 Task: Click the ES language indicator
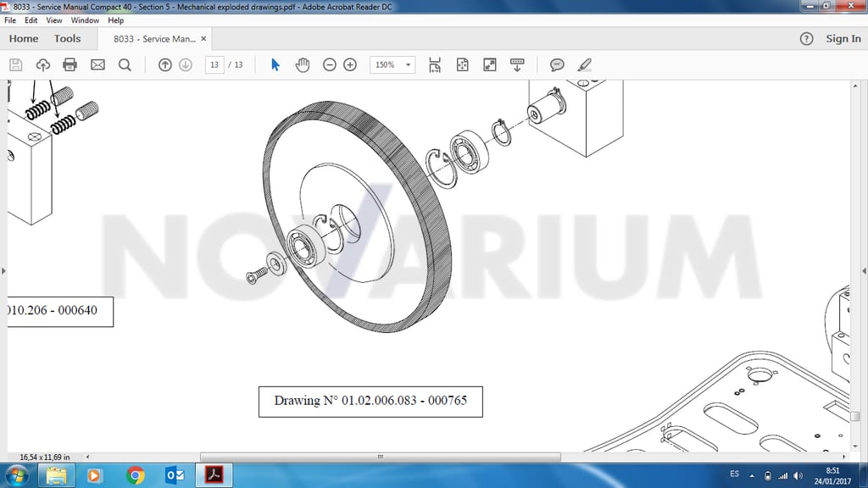pos(734,474)
